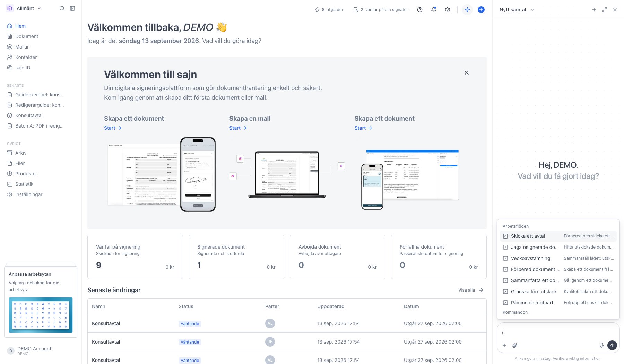The height and width of the screenshot is (364, 624).
Task: Open the Väntar på signering card
Action: (x=135, y=257)
